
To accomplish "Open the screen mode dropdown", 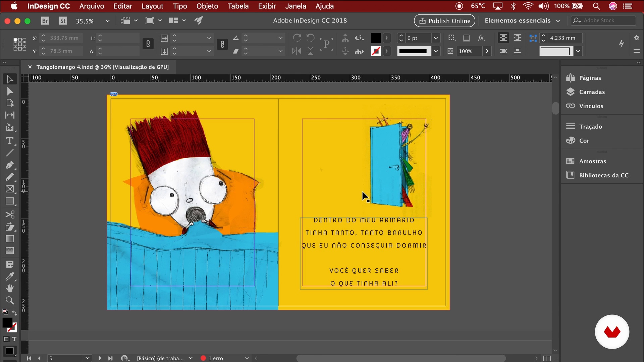I will pos(154,21).
